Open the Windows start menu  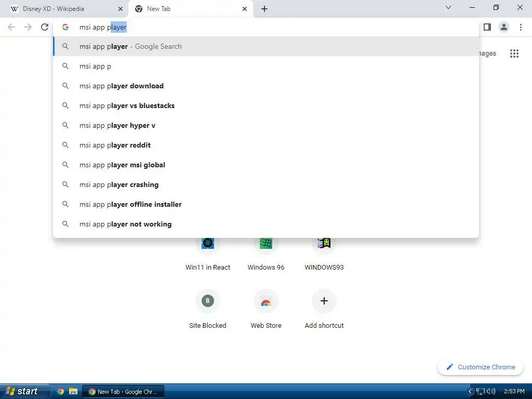point(24,391)
